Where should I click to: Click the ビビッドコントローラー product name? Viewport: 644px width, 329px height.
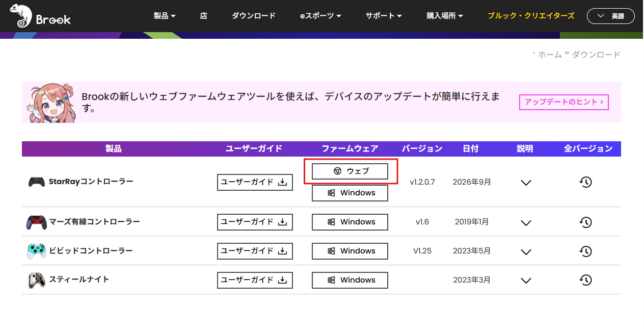[x=91, y=251]
